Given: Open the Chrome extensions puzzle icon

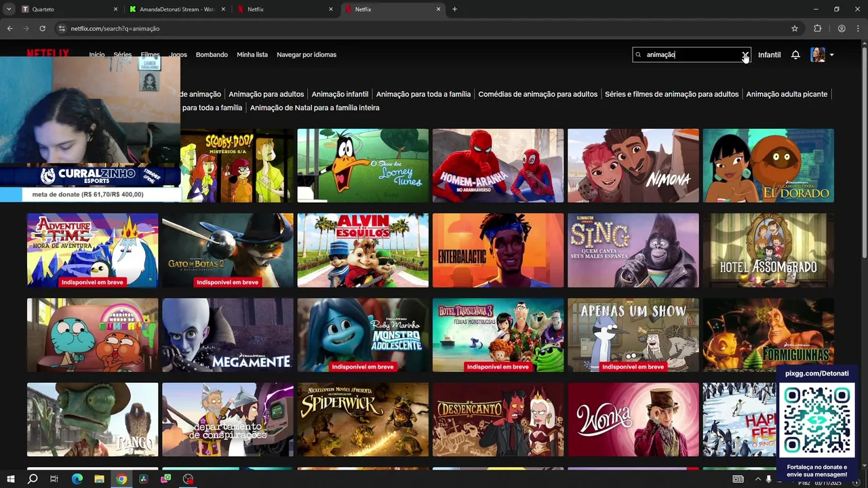Looking at the screenshot, I should (817, 28).
